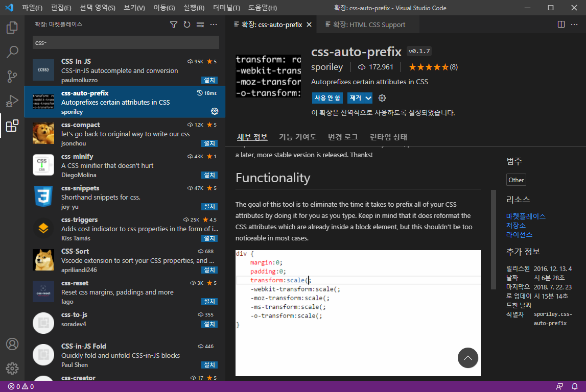Open the 보기(V) menu
The image size is (586, 392).
tap(134, 8)
